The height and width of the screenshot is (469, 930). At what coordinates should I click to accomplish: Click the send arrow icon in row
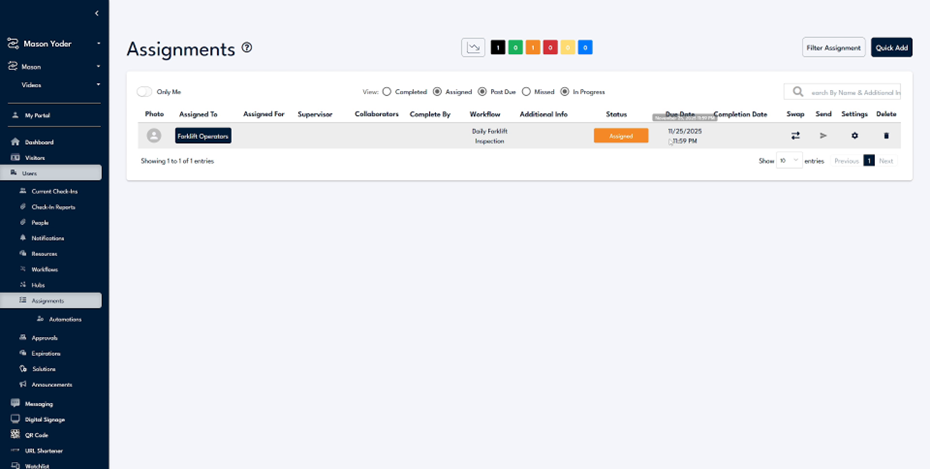[824, 136]
